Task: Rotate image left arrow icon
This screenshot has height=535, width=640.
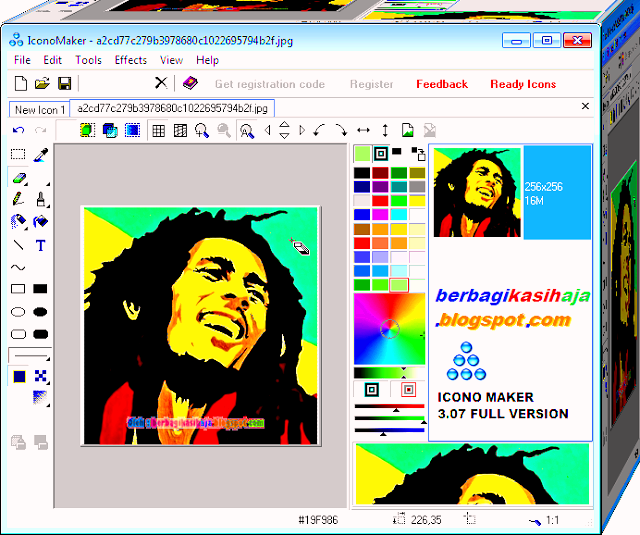Action: pos(319,131)
